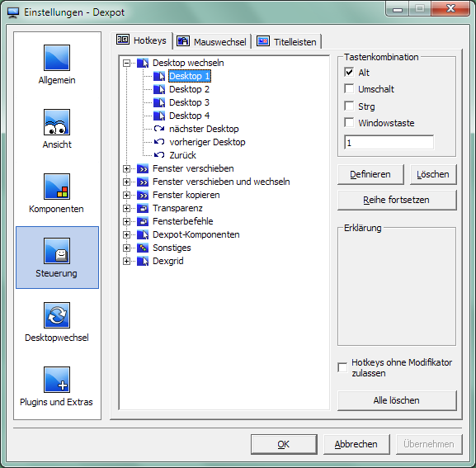The image size is (476, 468).
Task: Click the Fensterbefehle icon
Action: pyautogui.click(x=143, y=221)
